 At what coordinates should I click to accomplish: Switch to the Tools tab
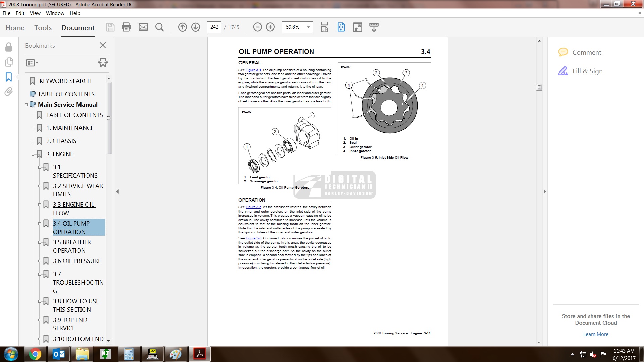coord(43,28)
